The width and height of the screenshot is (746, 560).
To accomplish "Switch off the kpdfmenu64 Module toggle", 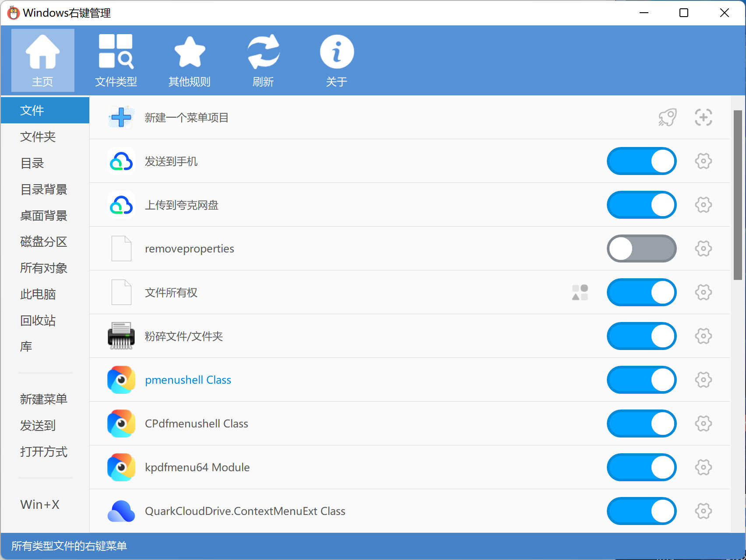I will 642,467.
